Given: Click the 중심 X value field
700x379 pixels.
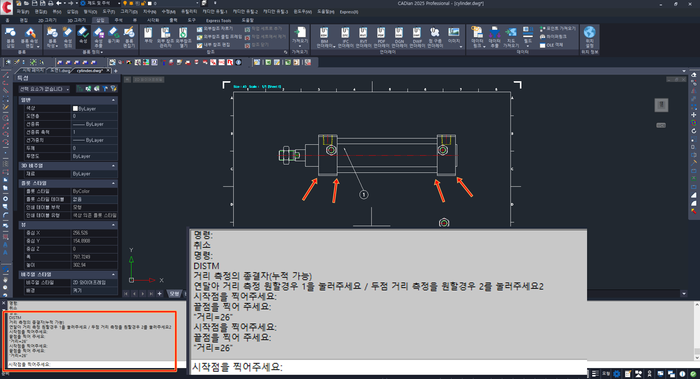Looking at the screenshot, I should click(x=94, y=233).
